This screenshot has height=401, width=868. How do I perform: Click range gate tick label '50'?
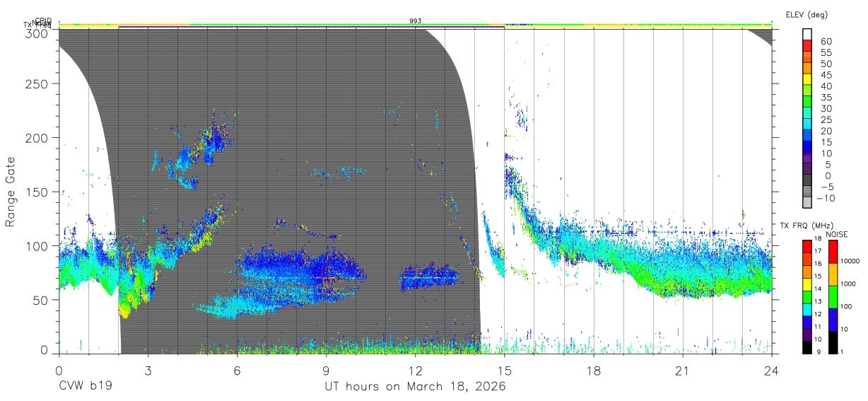tap(41, 299)
